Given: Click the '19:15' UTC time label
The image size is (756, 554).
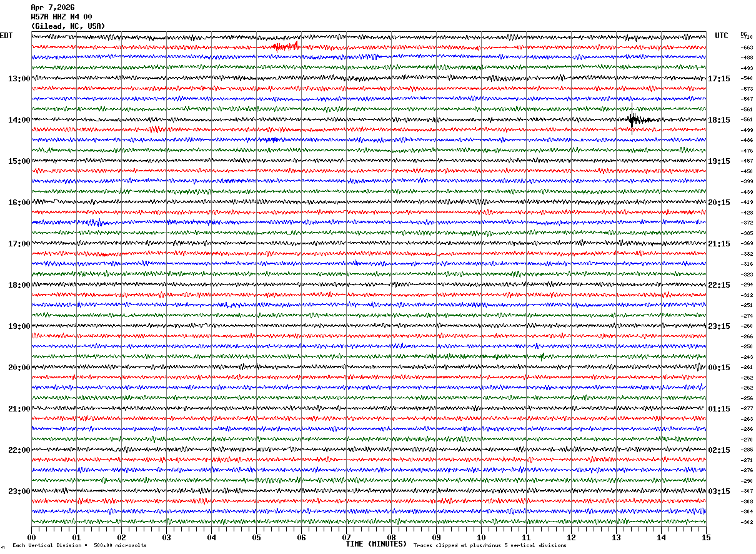Looking at the screenshot, I should [719, 161].
